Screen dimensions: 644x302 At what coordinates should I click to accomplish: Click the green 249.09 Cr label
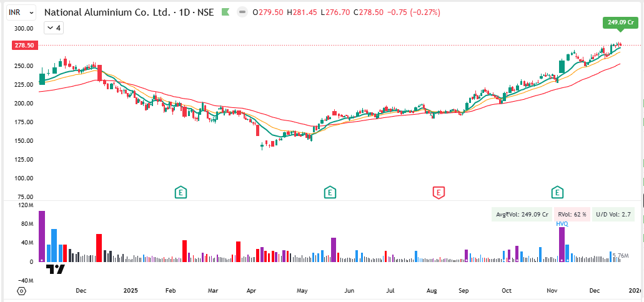click(x=621, y=22)
